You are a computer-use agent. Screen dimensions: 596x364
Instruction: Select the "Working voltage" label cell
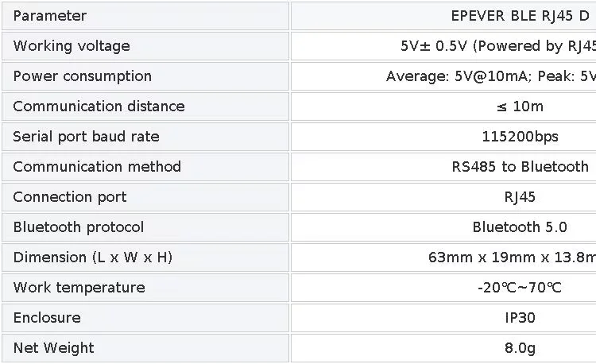coord(72,46)
